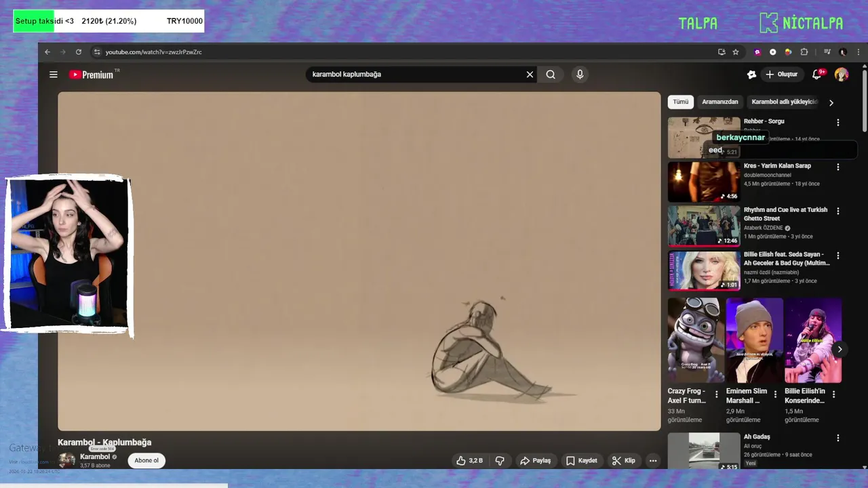Image resolution: width=868 pixels, height=488 pixels.
Task: Open options for Rehber - Sorgu video
Action: click(x=838, y=123)
